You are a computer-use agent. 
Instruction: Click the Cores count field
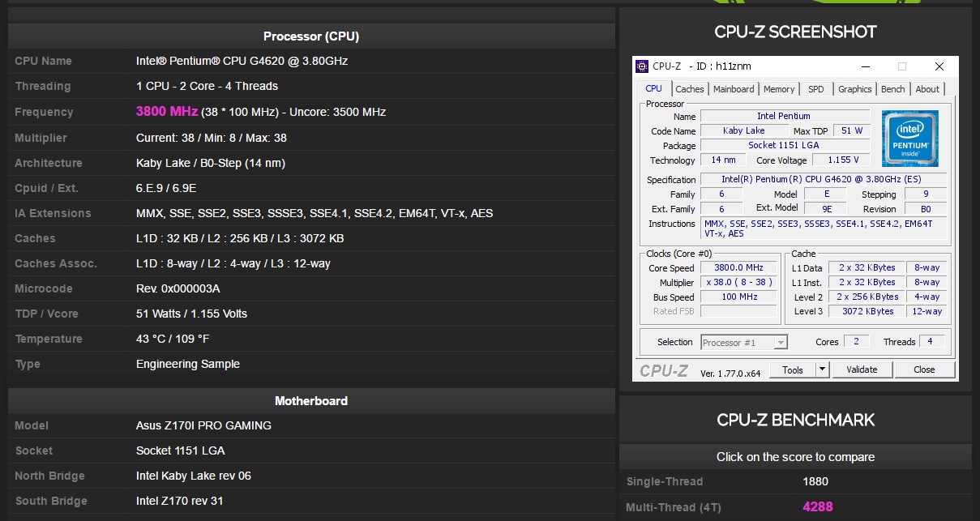pos(856,342)
